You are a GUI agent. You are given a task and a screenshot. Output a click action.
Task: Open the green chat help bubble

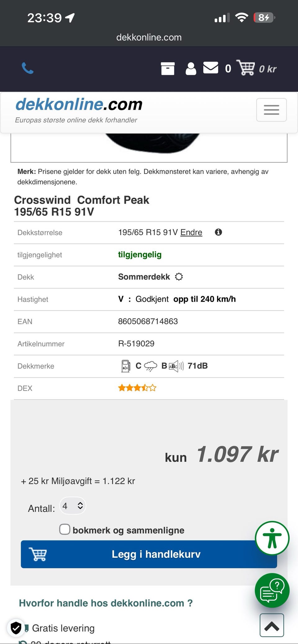272,590
